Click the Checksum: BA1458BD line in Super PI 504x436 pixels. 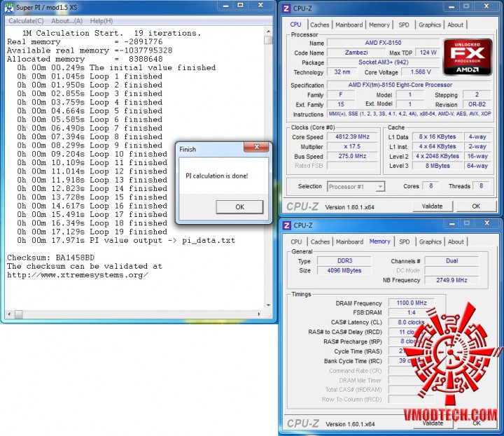click(x=51, y=258)
